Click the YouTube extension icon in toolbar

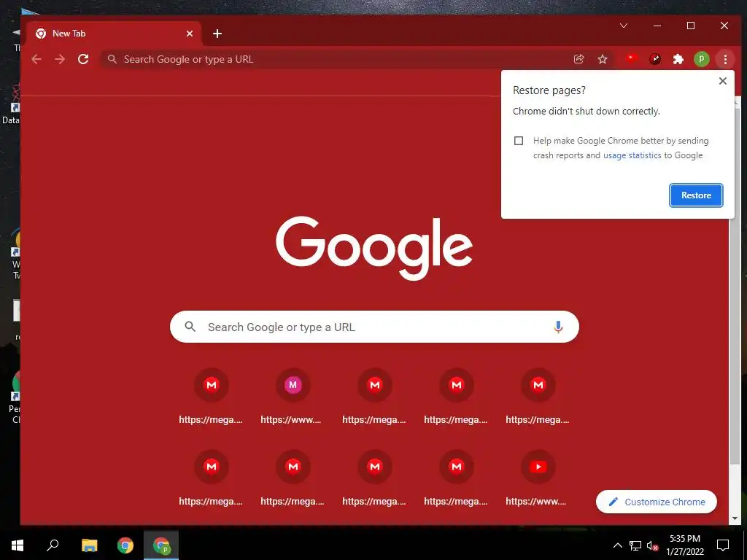(x=632, y=59)
